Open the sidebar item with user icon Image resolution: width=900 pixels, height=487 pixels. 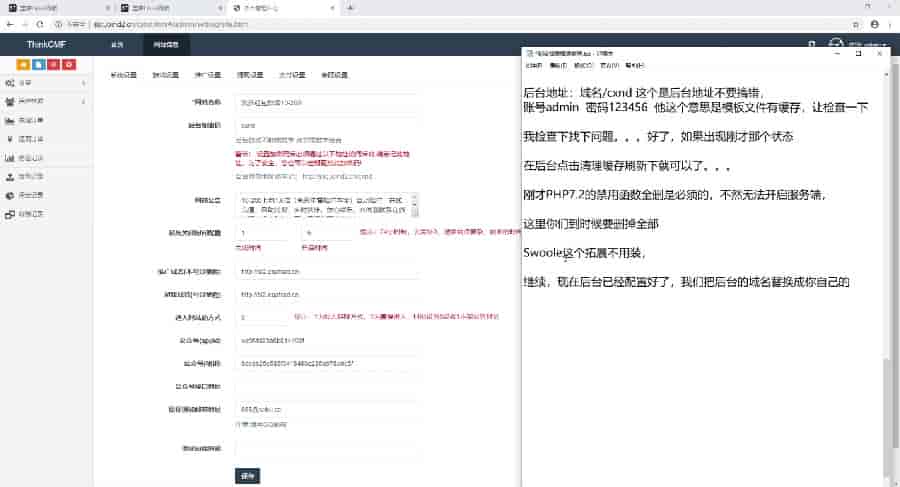pyautogui.click(x=45, y=177)
